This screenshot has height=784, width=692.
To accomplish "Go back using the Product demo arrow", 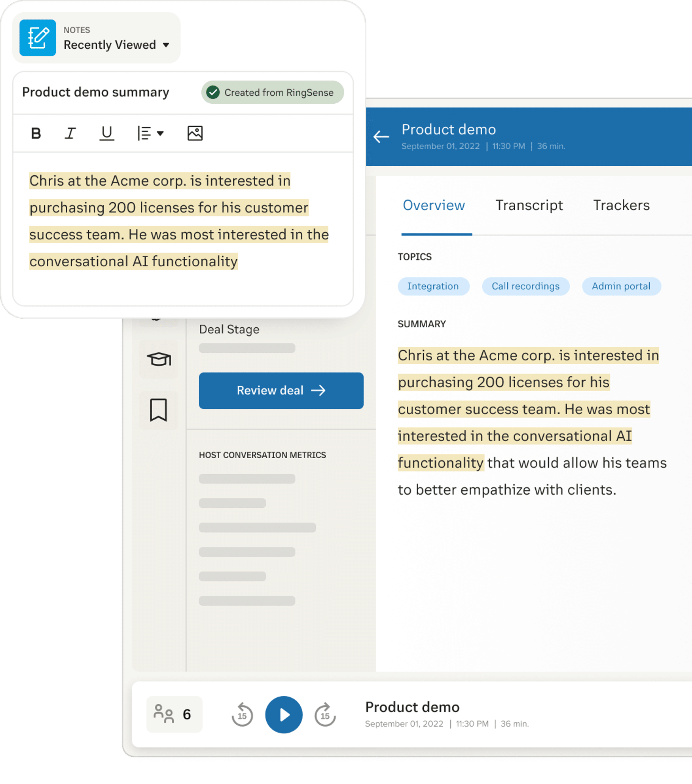I will coord(381,137).
